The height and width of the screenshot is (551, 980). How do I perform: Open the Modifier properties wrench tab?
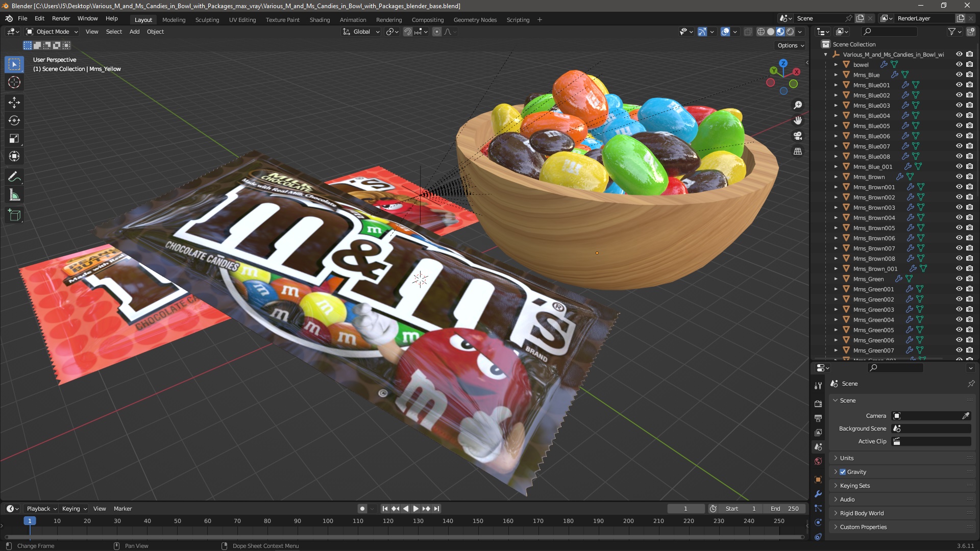click(818, 494)
